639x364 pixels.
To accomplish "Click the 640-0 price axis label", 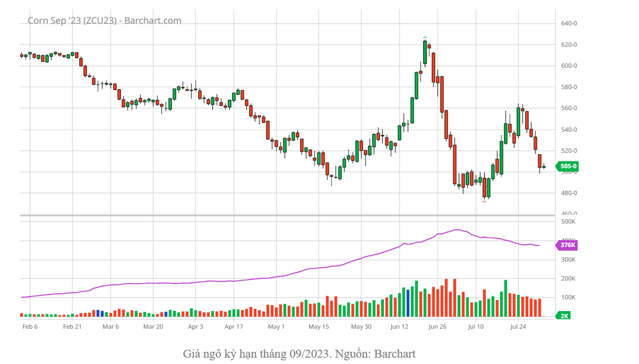I will [x=569, y=23].
